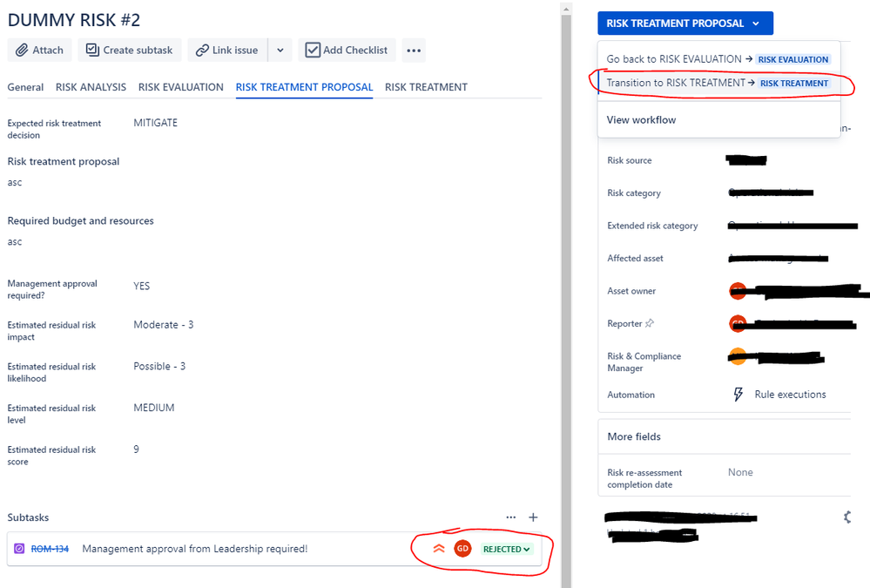Click the scrollbar up arrow
The height and width of the screenshot is (588, 870).
[566, 9]
